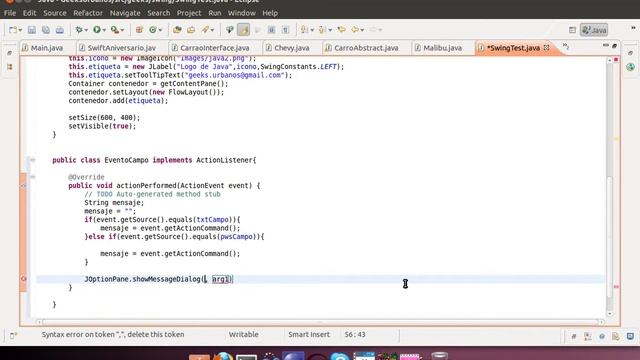Switch to the Chevy.java tab

point(291,48)
